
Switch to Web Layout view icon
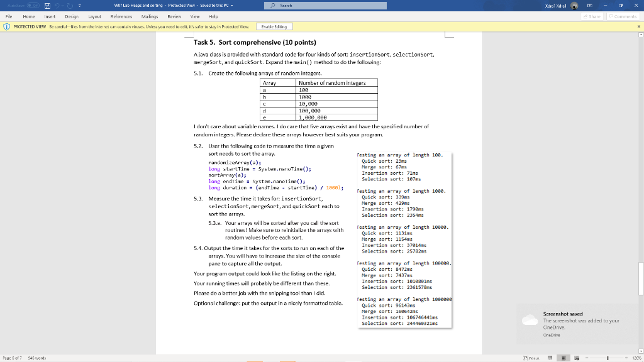577,359
